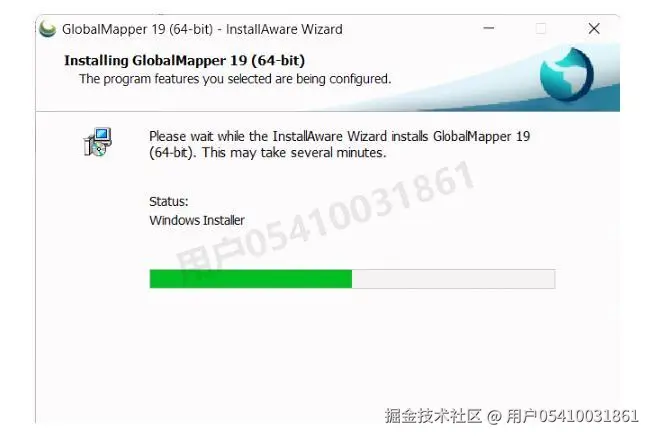The image size is (652, 438).
Task: Click the GlobalMapper globe logo in header banner
Action: tap(566, 75)
